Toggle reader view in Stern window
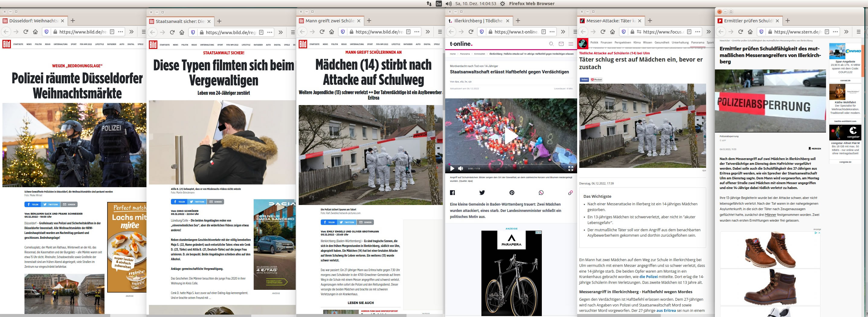The height and width of the screenshot is (317, 868). click(827, 32)
